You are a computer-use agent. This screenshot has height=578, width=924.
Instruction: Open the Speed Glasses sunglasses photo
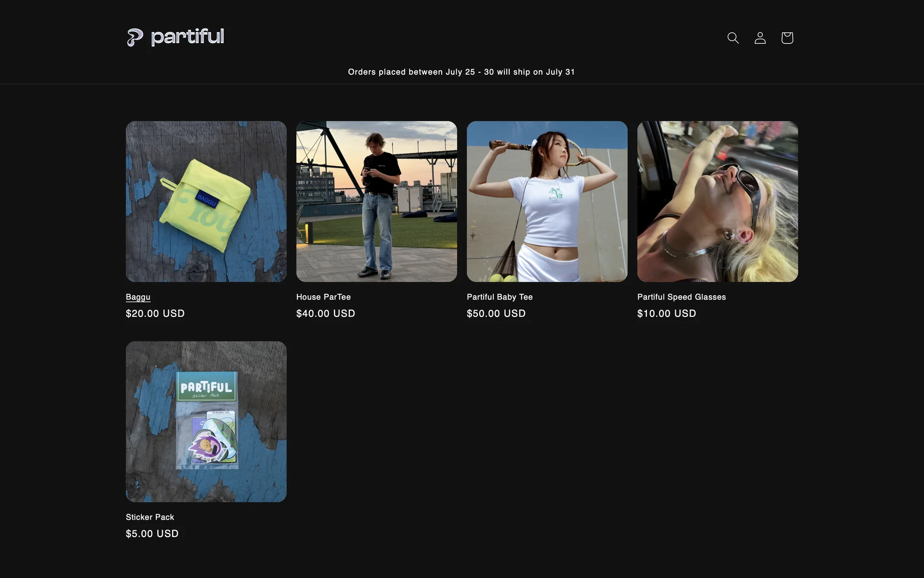[x=717, y=201]
